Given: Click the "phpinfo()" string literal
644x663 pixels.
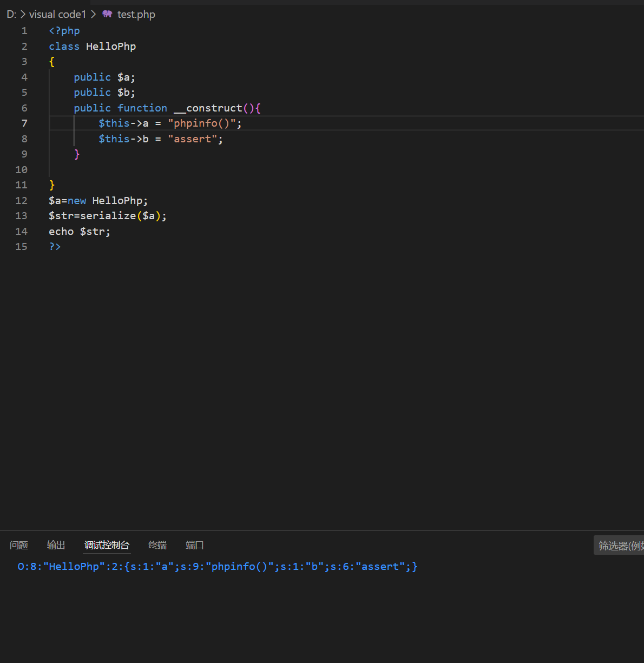Looking at the screenshot, I should coord(202,123).
